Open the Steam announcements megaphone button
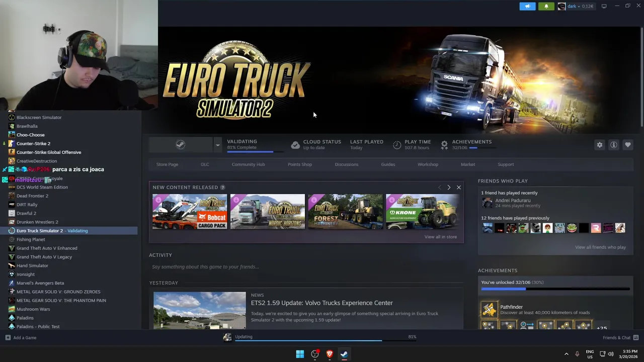 coord(527,7)
